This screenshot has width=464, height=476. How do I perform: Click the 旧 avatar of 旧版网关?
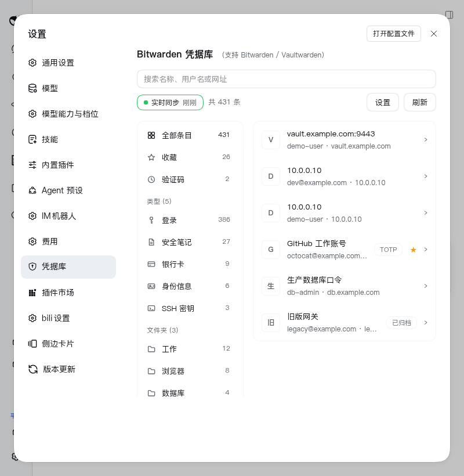271,323
